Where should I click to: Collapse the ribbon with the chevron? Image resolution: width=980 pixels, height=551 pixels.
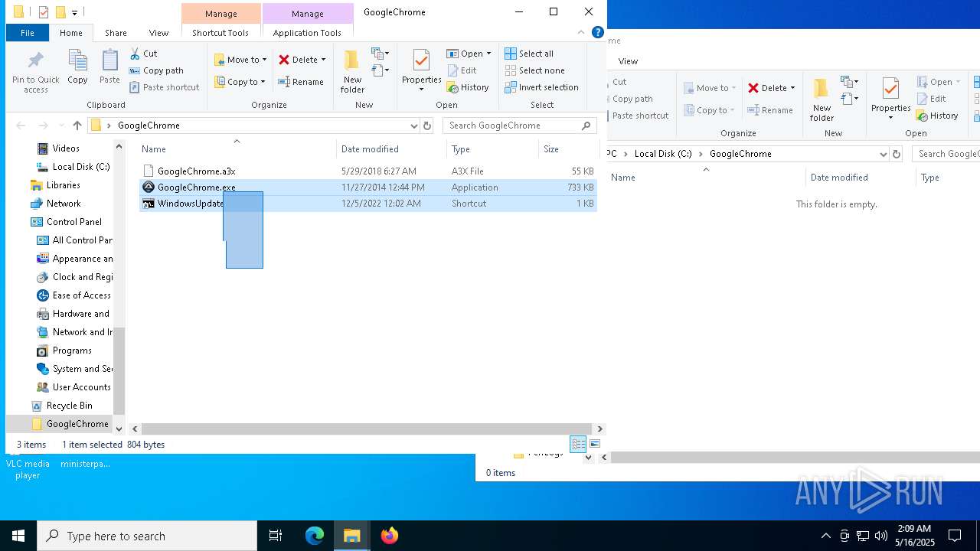(x=582, y=33)
